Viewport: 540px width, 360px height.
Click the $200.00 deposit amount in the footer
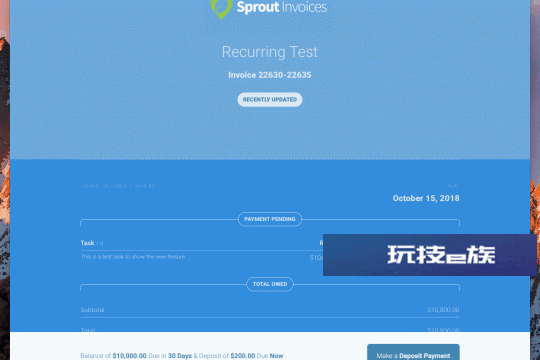[x=243, y=356]
